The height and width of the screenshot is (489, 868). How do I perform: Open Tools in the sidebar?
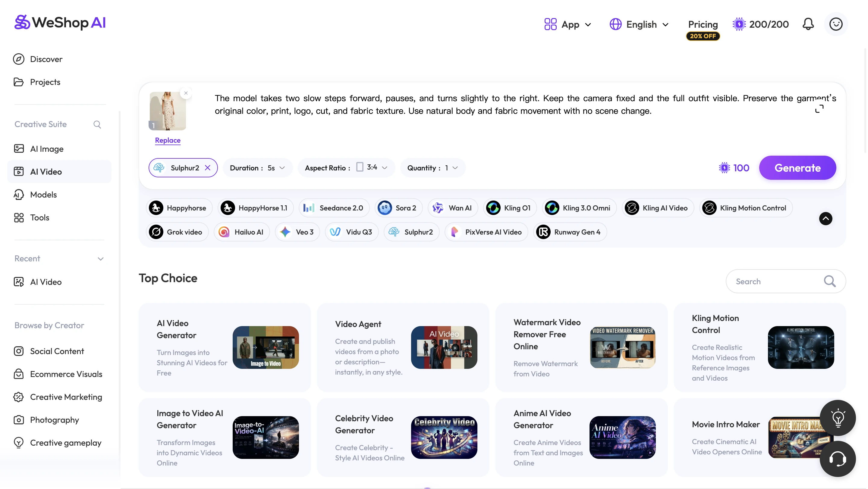click(59, 217)
